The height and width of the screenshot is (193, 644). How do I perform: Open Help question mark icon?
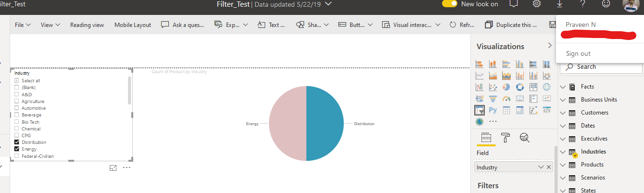tap(583, 4)
